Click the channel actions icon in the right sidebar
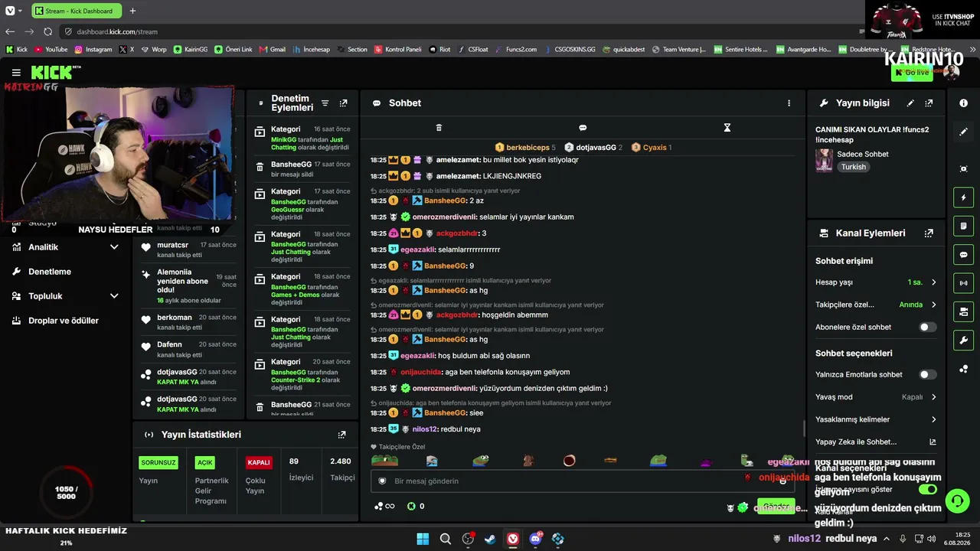This screenshot has height=551, width=980. [963, 311]
